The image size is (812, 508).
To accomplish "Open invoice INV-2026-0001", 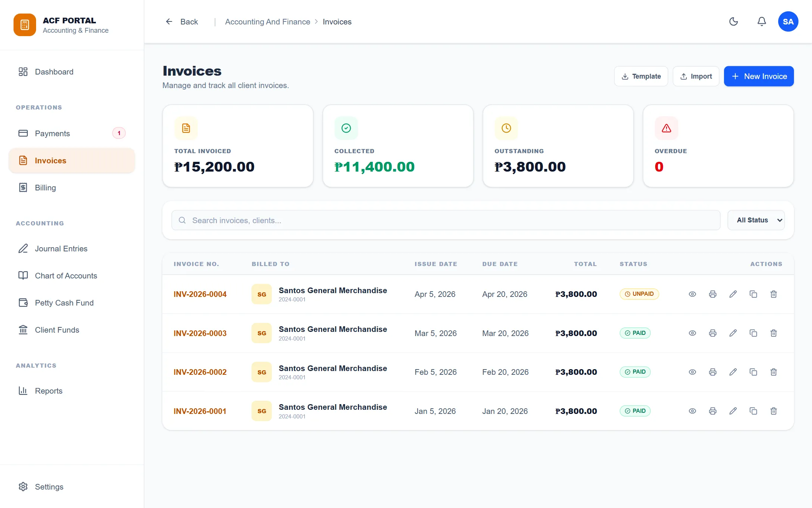I will pyautogui.click(x=200, y=411).
